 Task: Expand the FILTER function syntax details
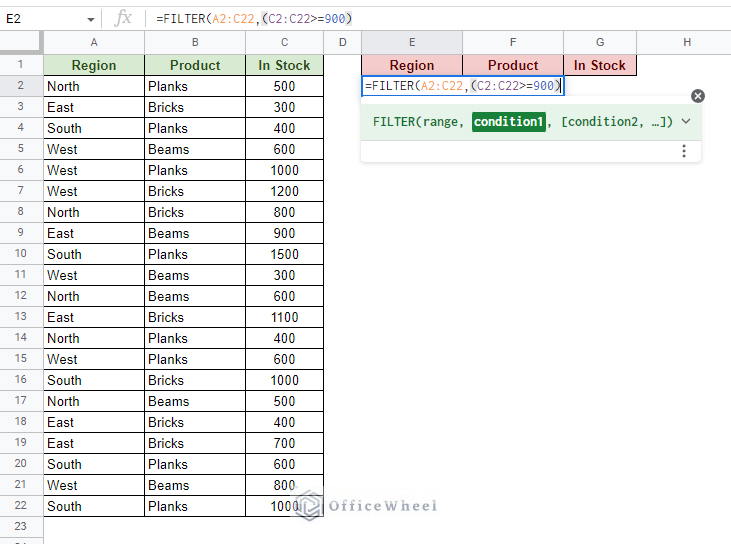tap(686, 122)
